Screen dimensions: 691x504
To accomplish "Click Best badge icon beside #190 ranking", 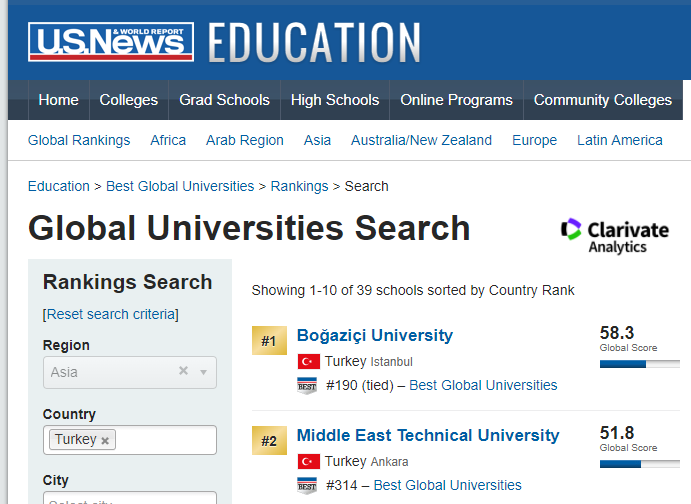I will point(308,385).
